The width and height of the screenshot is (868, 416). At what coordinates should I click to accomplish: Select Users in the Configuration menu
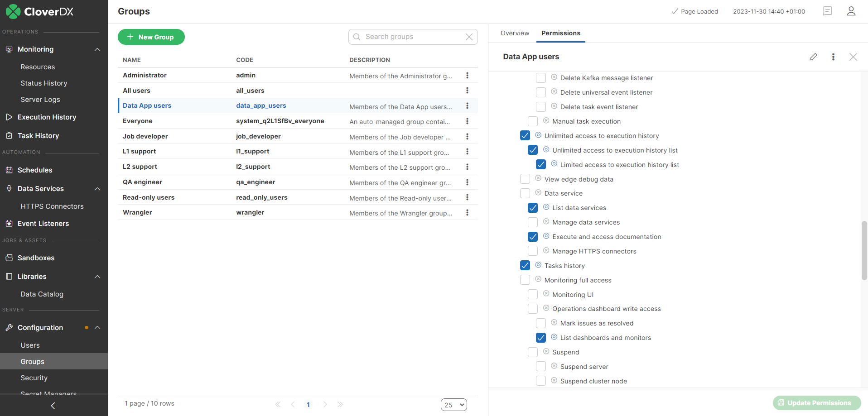tap(30, 345)
